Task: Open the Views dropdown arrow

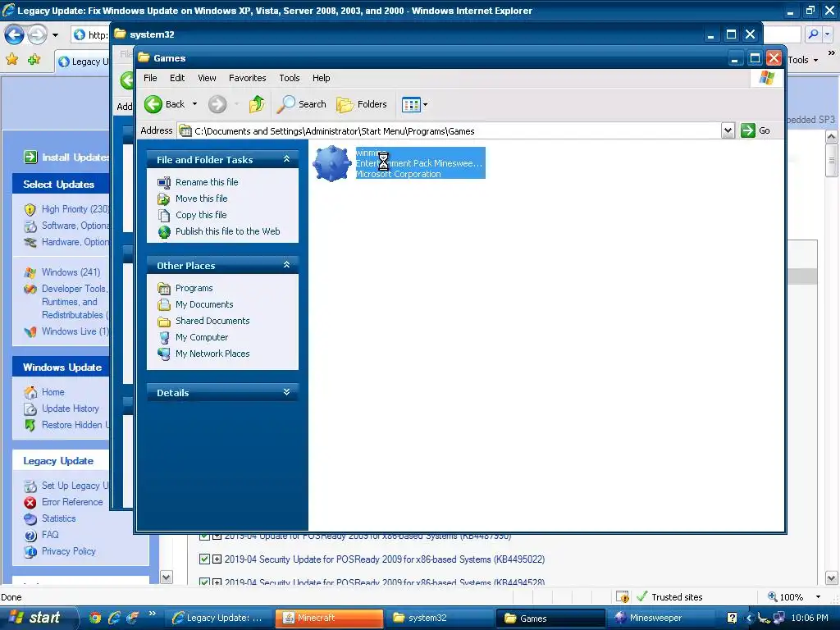Action: pos(426,104)
